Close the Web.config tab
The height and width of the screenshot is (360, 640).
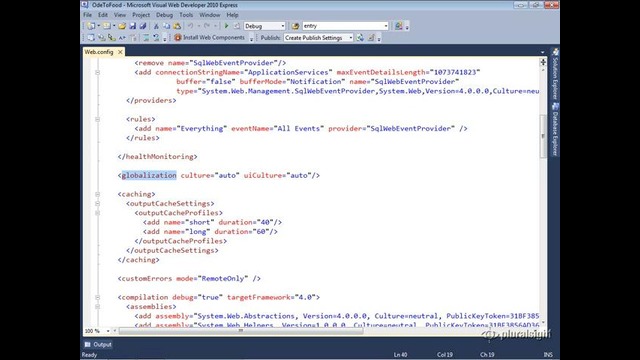[x=120, y=52]
